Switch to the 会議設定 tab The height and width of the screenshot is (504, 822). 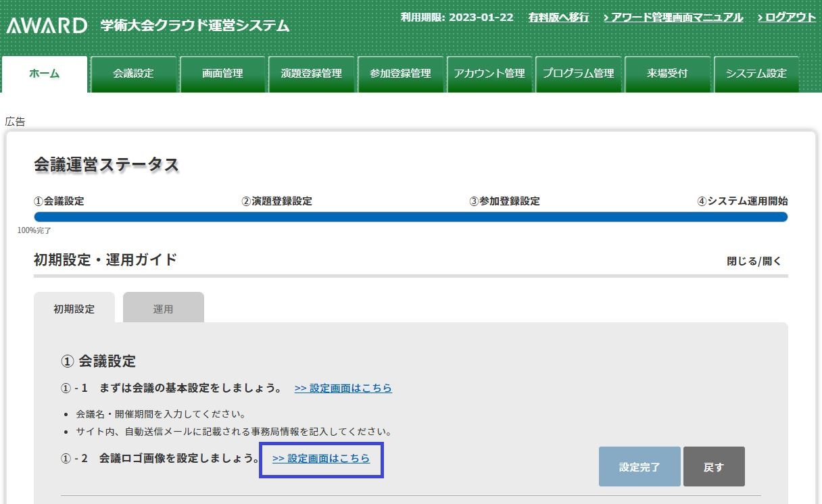(x=133, y=74)
